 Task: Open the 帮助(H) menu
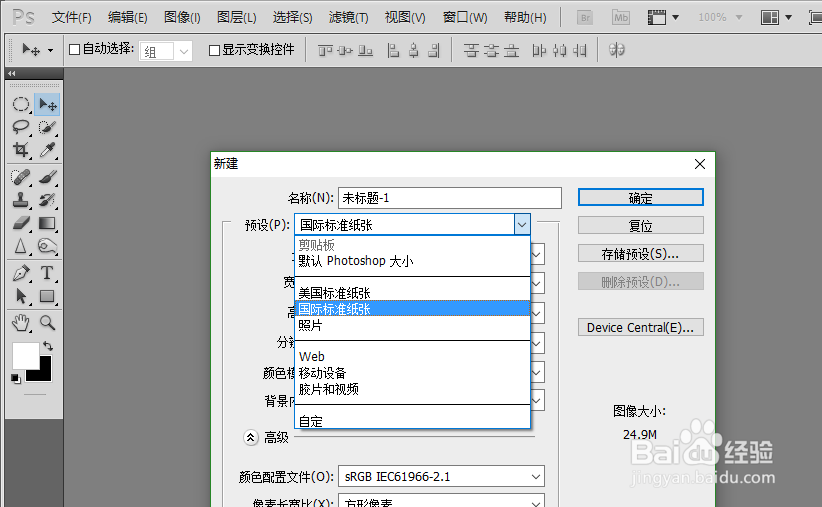(525, 17)
